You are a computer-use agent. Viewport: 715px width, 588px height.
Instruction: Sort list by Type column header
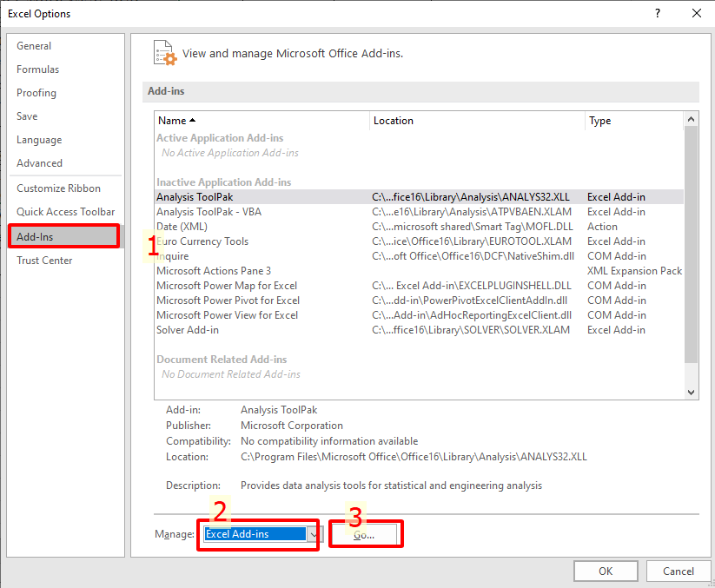pos(634,121)
